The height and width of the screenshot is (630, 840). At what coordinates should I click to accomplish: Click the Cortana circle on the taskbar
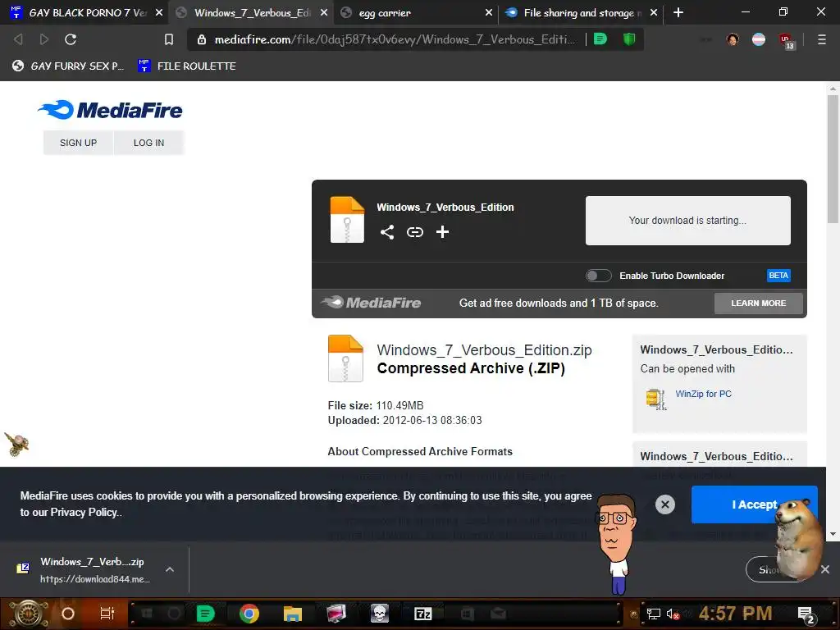tap(68, 614)
